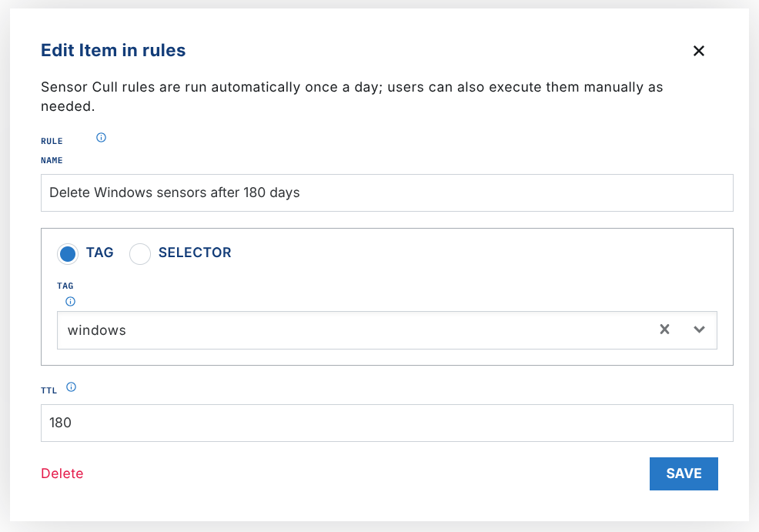
Task: Click the info icon beside RULE
Action: [101, 138]
